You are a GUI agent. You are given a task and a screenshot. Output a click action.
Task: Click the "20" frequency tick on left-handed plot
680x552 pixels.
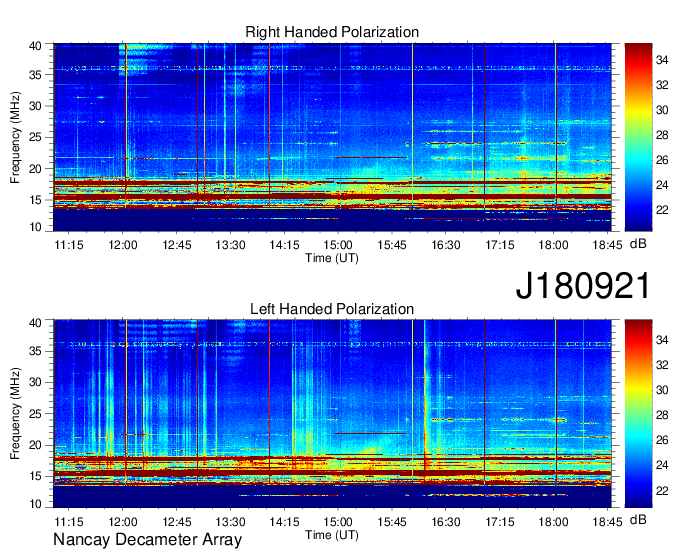35,445
